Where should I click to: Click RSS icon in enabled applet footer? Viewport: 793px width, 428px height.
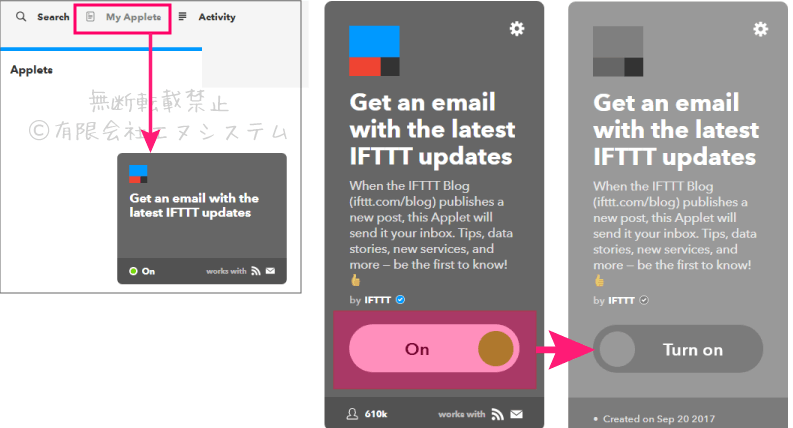[498, 414]
